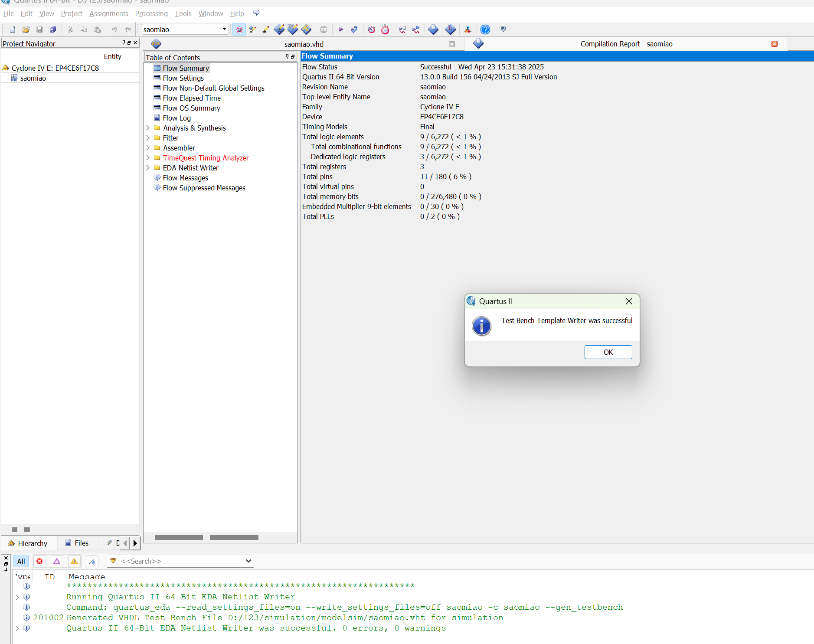Open the Compilation Report toolbar icon
Viewport: 814px width, 644px height.
click(x=433, y=29)
